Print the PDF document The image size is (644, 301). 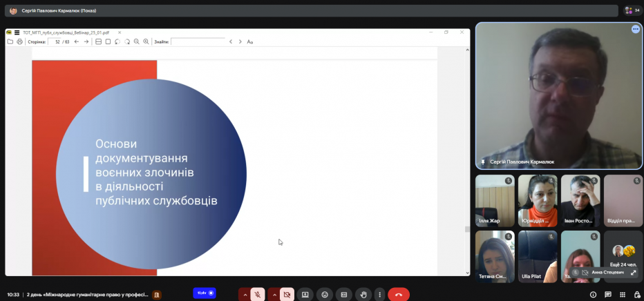coord(19,41)
